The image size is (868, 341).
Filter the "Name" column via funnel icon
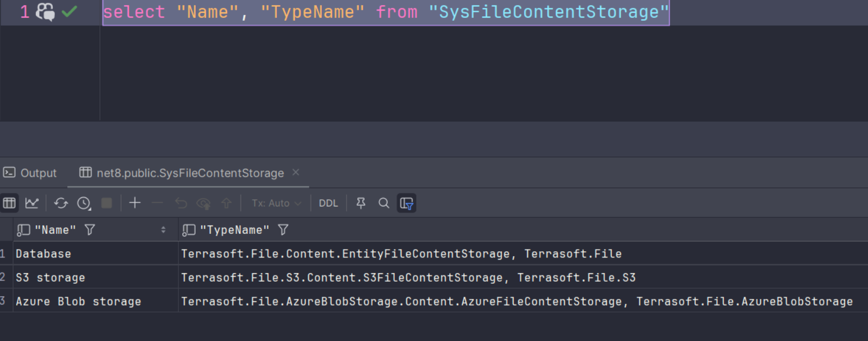click(x=90, y=229)
